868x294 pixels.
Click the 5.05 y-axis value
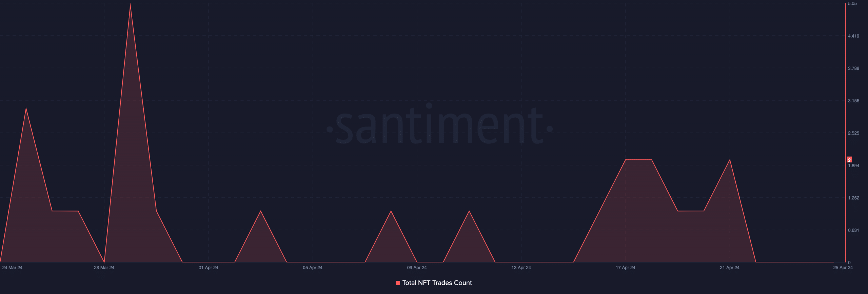point(852,3)
